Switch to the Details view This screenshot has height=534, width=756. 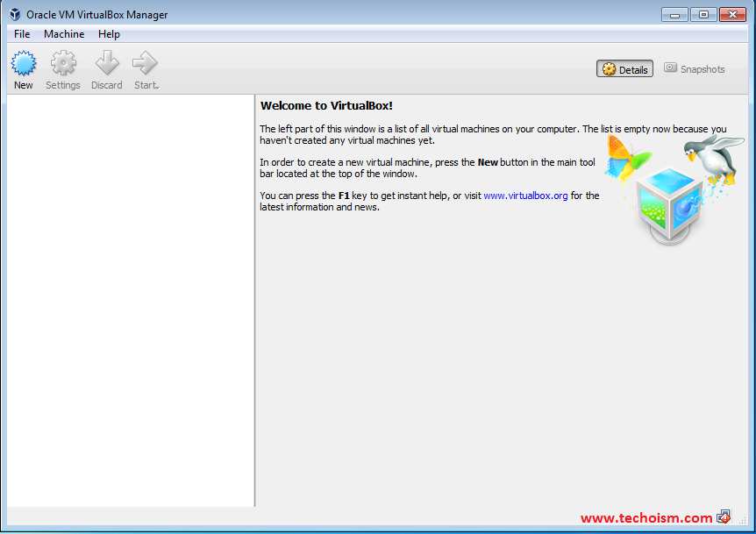tap(624, 69)
